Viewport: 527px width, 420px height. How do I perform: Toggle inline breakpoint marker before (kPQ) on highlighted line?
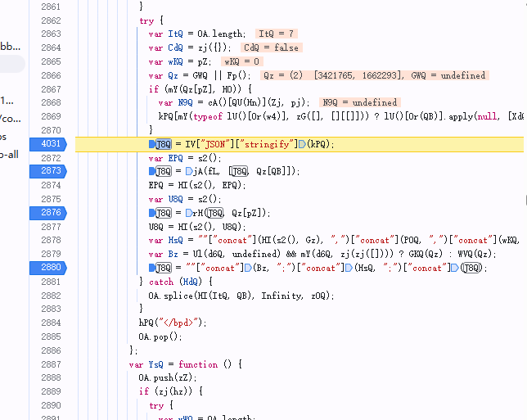[x=302, y=144]
